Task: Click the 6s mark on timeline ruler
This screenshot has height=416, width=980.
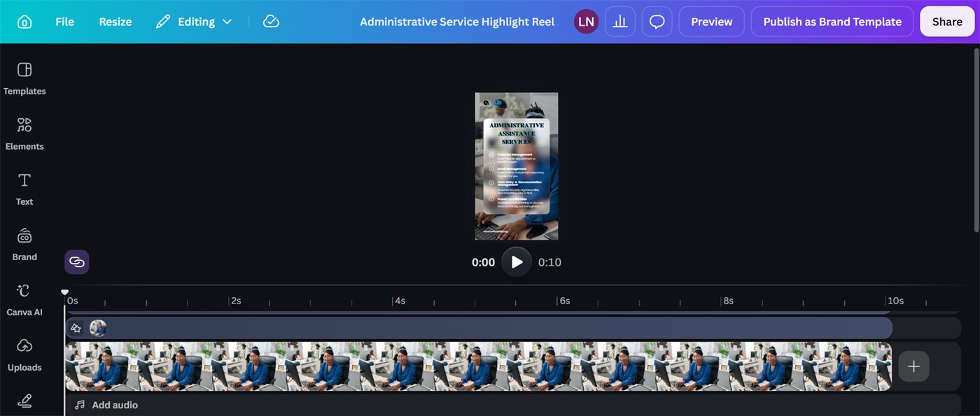Action: 564,301
